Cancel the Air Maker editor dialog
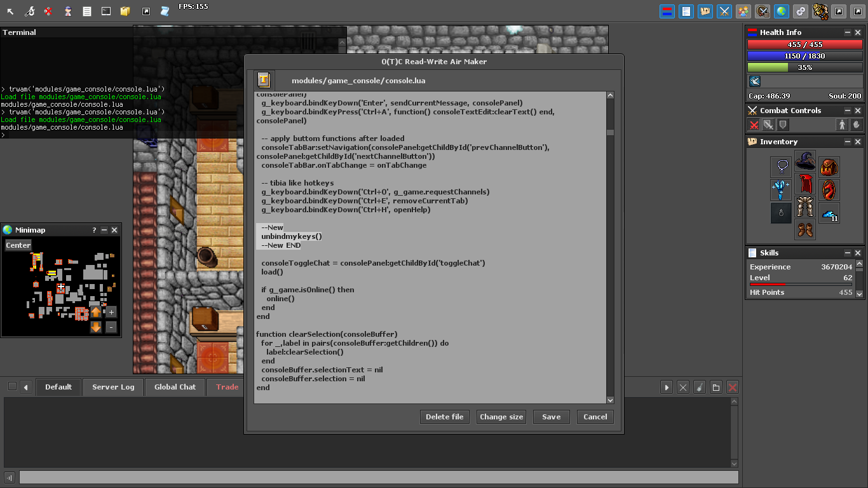868x488 pixels. tap(595, 417)
